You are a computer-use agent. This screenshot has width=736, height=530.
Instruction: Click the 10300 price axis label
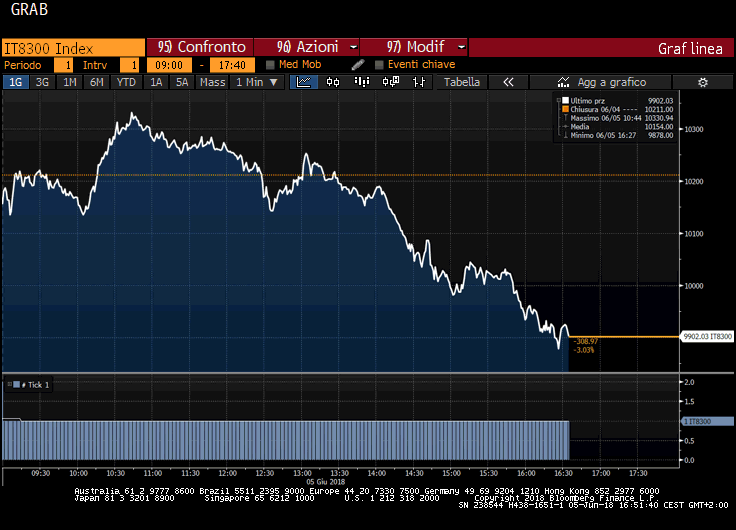(694, 130)
